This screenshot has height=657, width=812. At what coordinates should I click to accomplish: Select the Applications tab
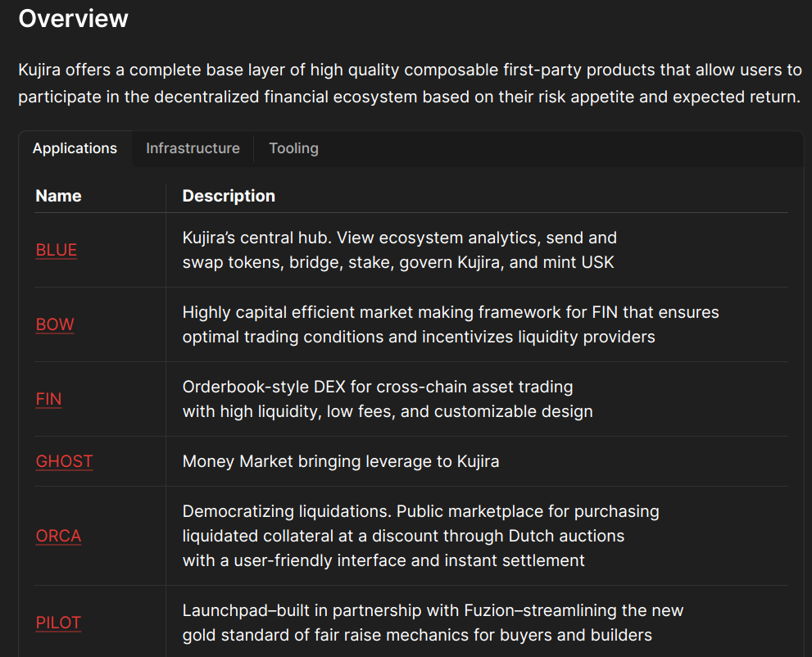point(75,148)
